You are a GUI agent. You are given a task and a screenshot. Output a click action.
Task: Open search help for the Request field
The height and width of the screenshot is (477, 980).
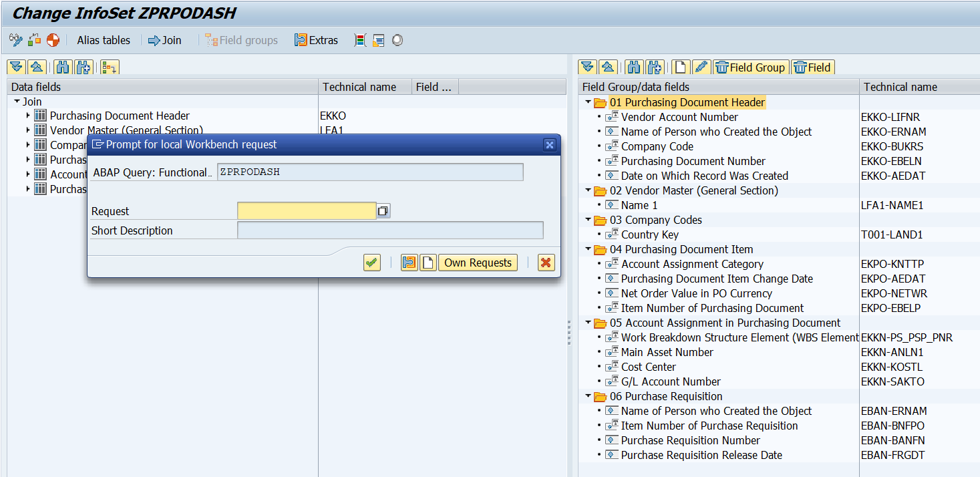(x=382, y=210)
